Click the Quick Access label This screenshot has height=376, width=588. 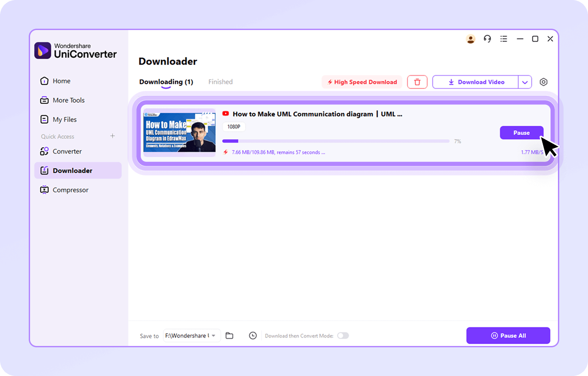tap(57, 136)
